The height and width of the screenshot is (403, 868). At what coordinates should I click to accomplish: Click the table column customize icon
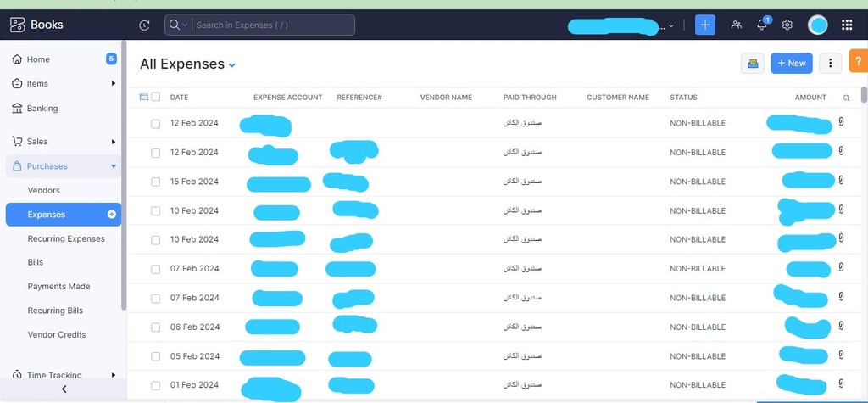[144, 97]
